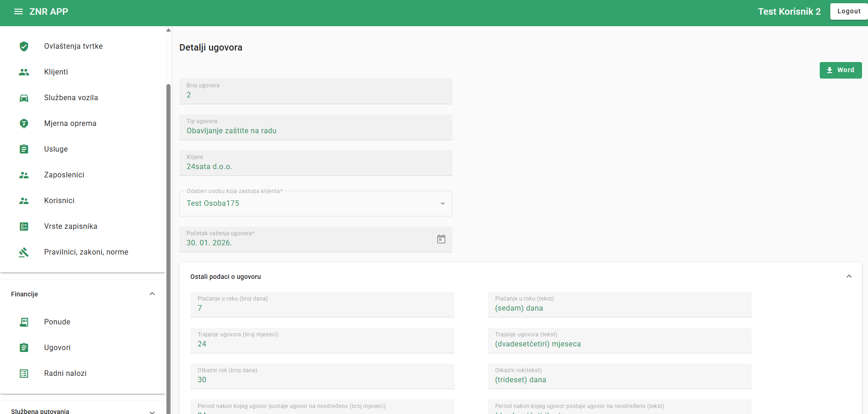The width and height of the screenshot is (868, 414).
Task: Click the Ugovori clipboard icon
Action: pos(24,347)
